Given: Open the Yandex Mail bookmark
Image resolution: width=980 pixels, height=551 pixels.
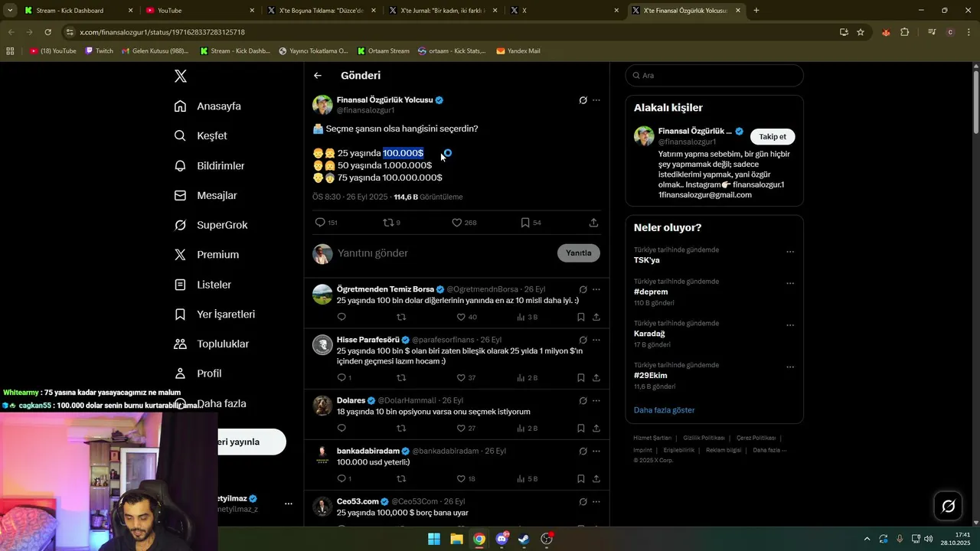Looking at the screenshot, I should 518,51.
